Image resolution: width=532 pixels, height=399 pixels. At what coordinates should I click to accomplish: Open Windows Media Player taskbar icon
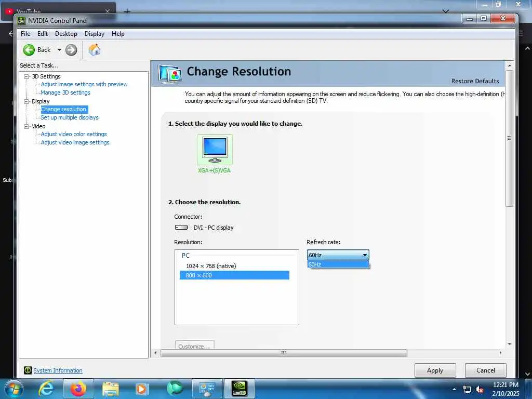point(142,389)
